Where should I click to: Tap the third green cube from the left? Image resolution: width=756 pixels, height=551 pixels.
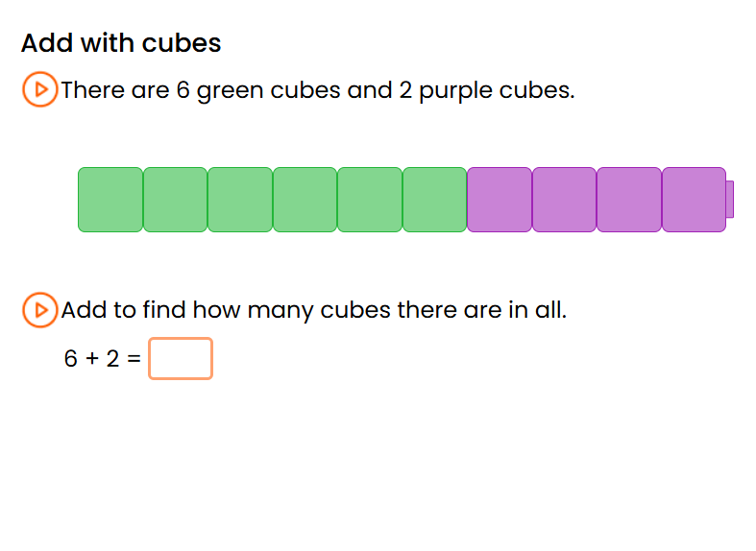[x=240, y=200]
